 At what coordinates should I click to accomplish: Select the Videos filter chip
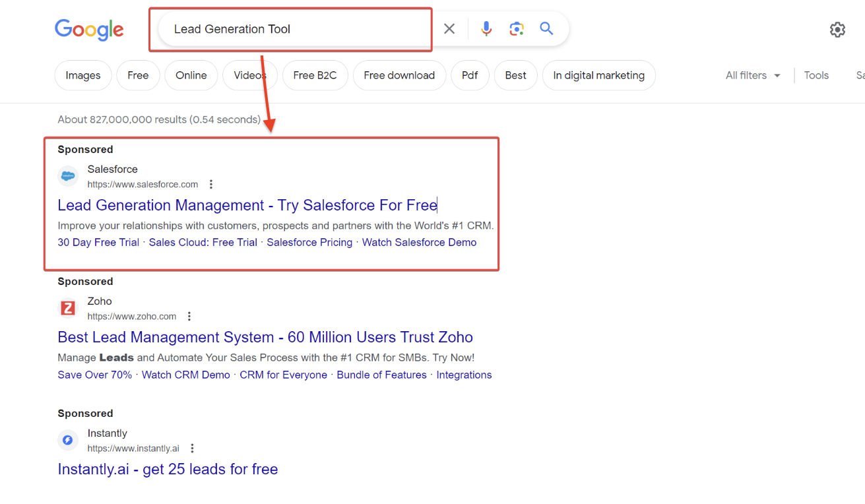pyautogui.click(x=250, y=75)
